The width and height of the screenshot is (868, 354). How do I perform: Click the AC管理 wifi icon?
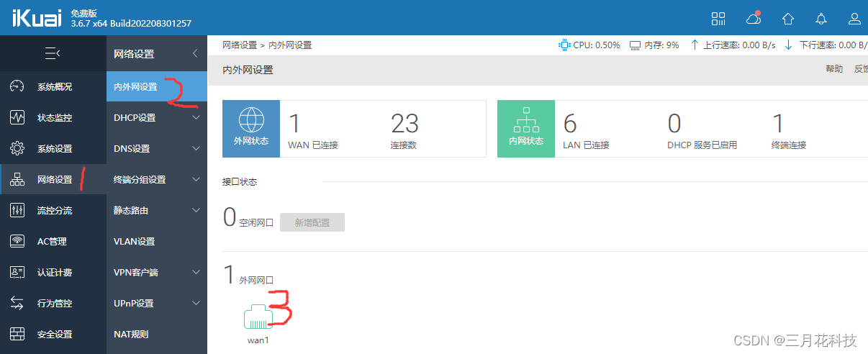click(x=17, y=242)
